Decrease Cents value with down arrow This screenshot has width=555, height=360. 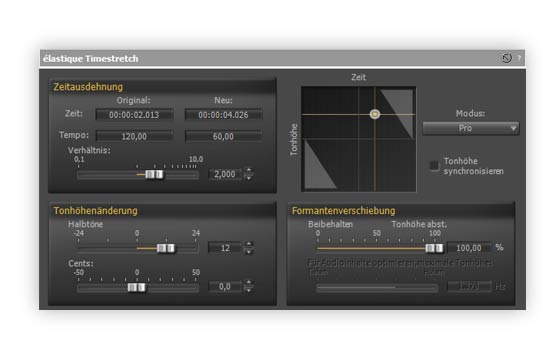tap(249, 290)
